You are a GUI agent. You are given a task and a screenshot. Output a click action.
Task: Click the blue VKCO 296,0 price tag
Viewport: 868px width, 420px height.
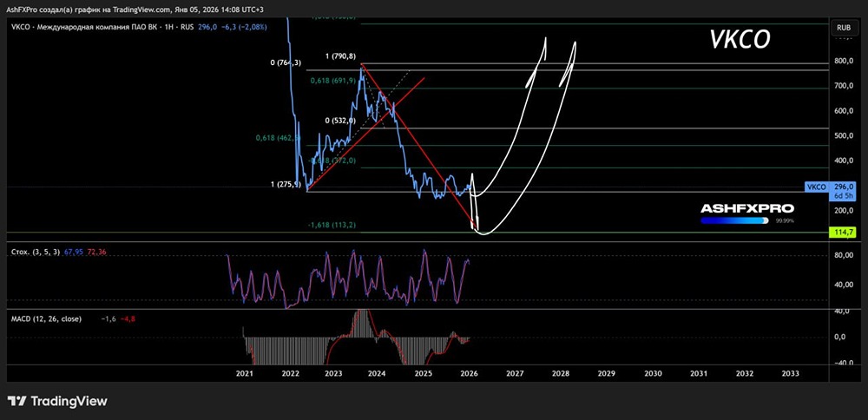click(831, 187)
